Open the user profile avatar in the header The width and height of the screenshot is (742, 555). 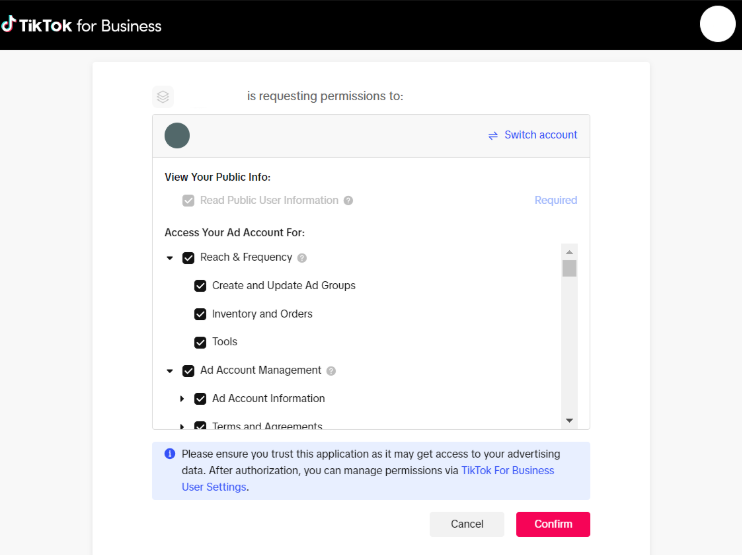click(x=717, y=24)
